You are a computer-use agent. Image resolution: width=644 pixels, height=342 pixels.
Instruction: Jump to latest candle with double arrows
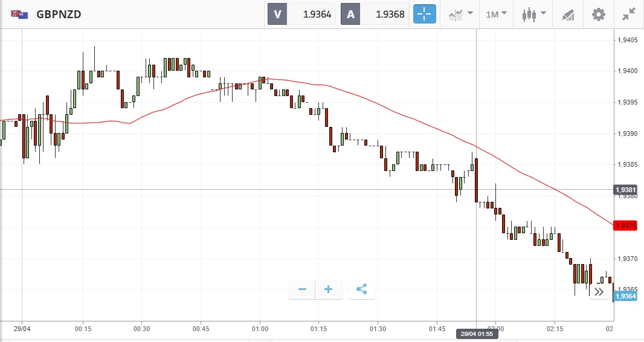click(599, 292)
